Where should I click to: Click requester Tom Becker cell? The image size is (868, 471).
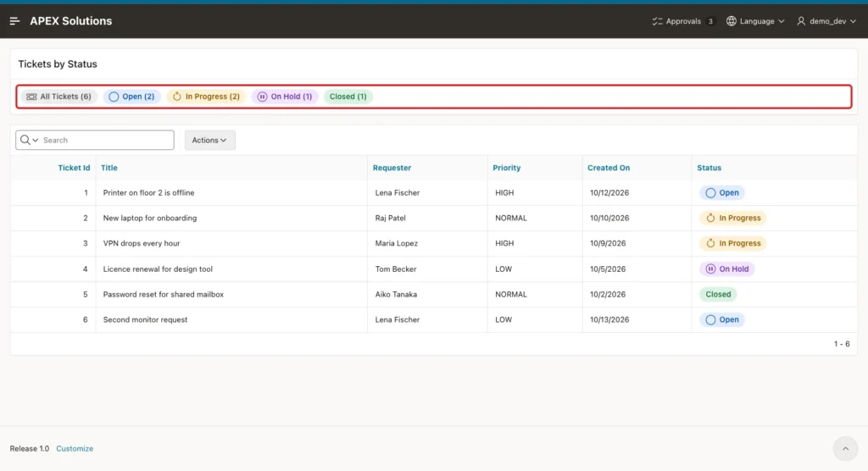396,269
